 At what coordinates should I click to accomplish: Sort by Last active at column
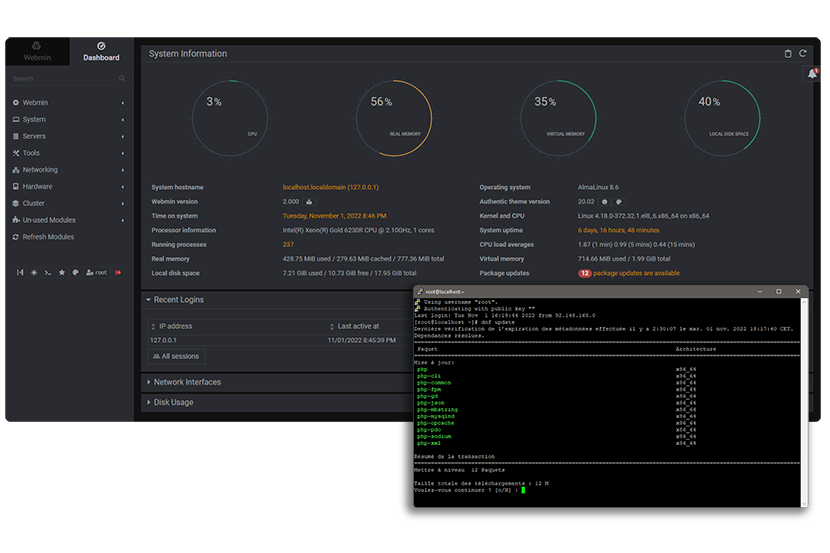pyautogui.click(x=354, y=327)
